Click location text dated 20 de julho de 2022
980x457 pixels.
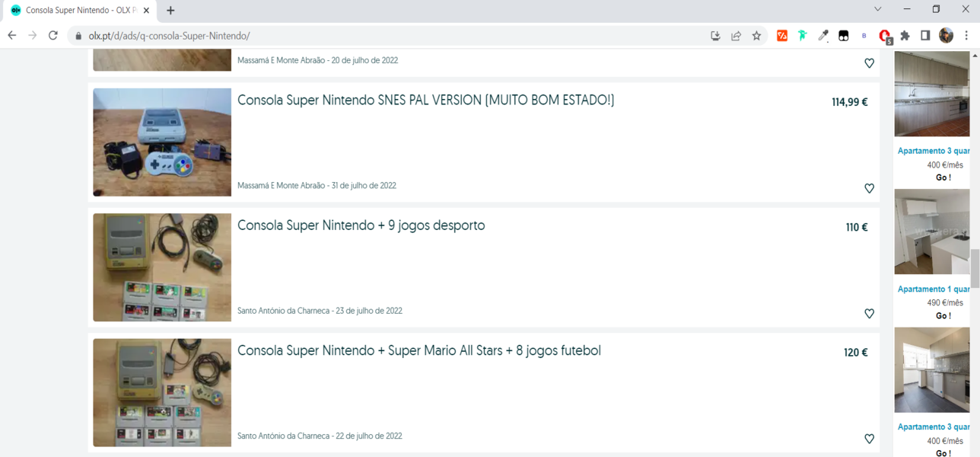coord(317,60)
